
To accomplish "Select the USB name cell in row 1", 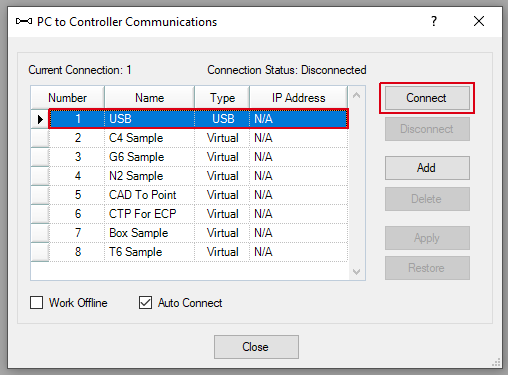I will [x=149, y=119].
